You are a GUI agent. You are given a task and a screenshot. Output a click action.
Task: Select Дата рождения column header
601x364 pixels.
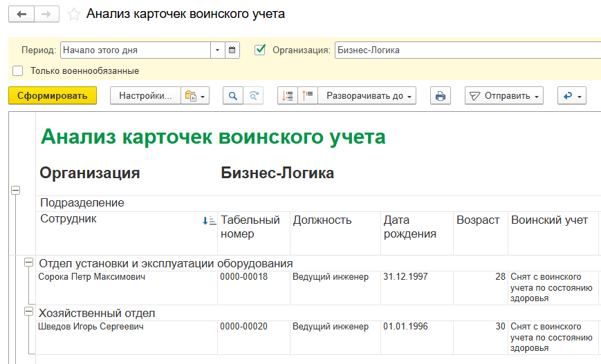417,233
